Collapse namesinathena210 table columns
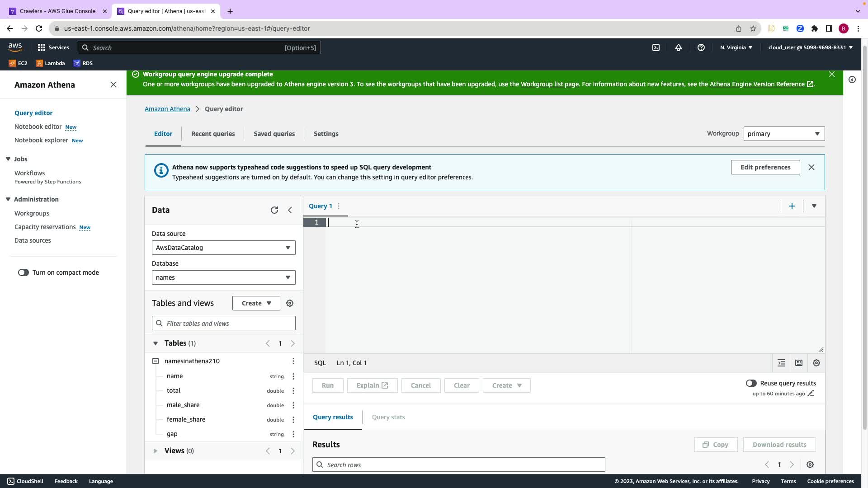This screenshot has height=488, width=868. click(x=156, y=361)
